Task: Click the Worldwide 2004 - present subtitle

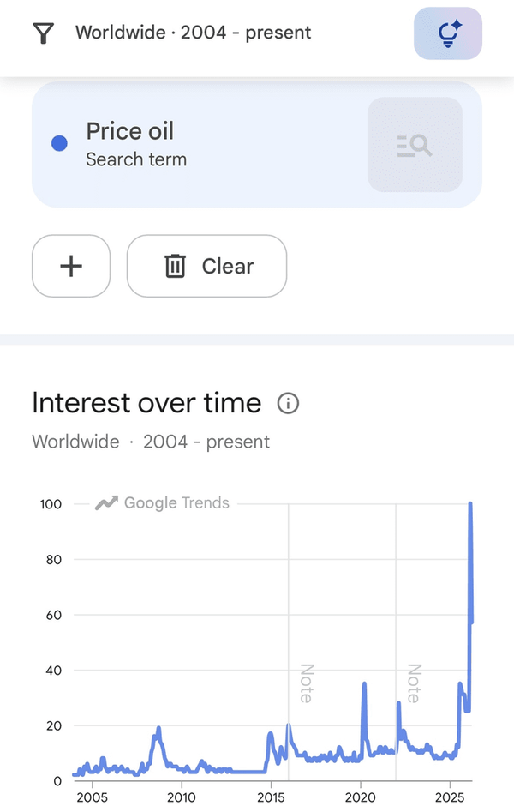Action: [x=151, y=442]
